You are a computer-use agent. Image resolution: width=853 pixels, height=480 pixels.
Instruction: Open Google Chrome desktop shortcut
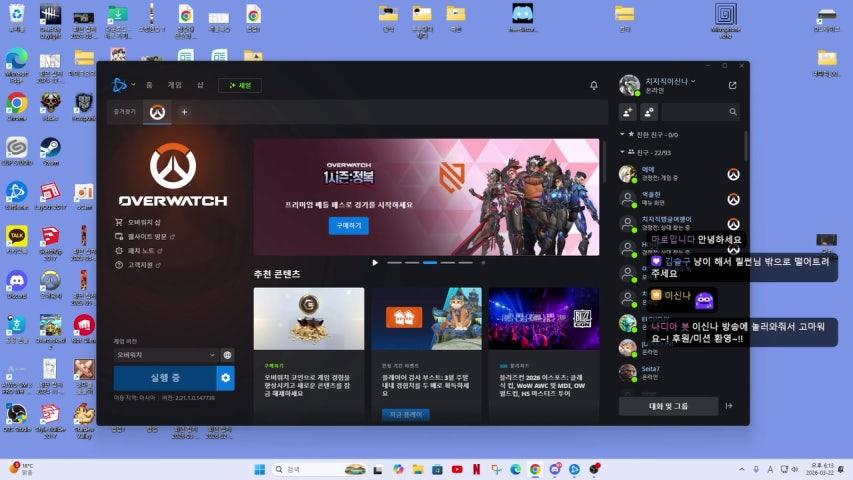17,106
